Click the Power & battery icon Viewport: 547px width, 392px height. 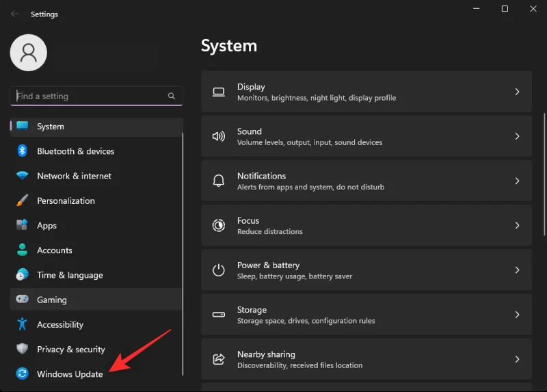tap(219, 270)
